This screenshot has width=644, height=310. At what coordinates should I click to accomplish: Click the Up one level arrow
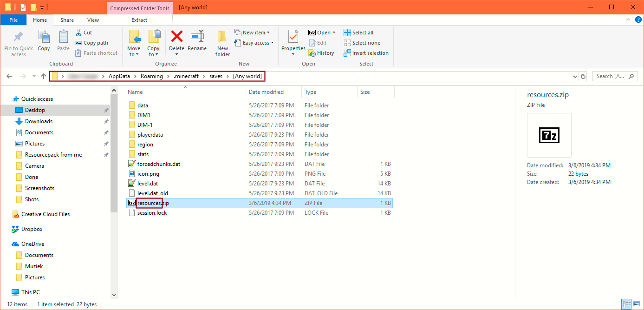pyautogui.click(x=44, y=76)
